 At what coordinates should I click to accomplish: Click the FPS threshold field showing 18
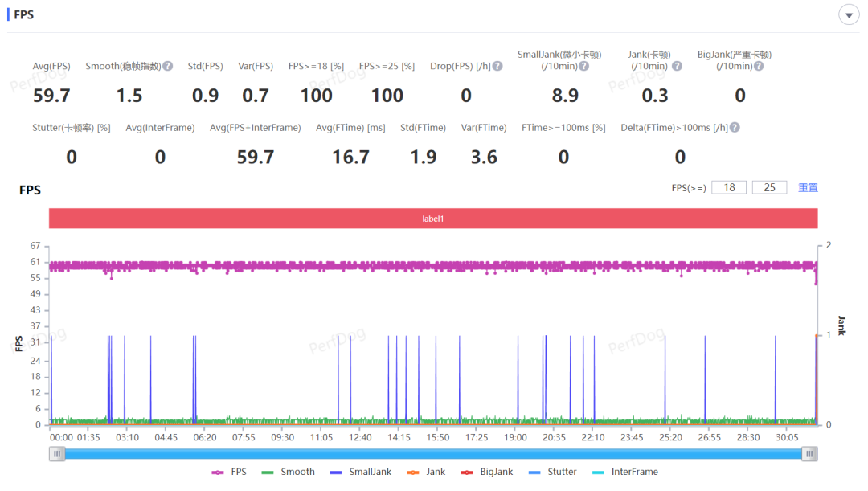coord(729,187)
